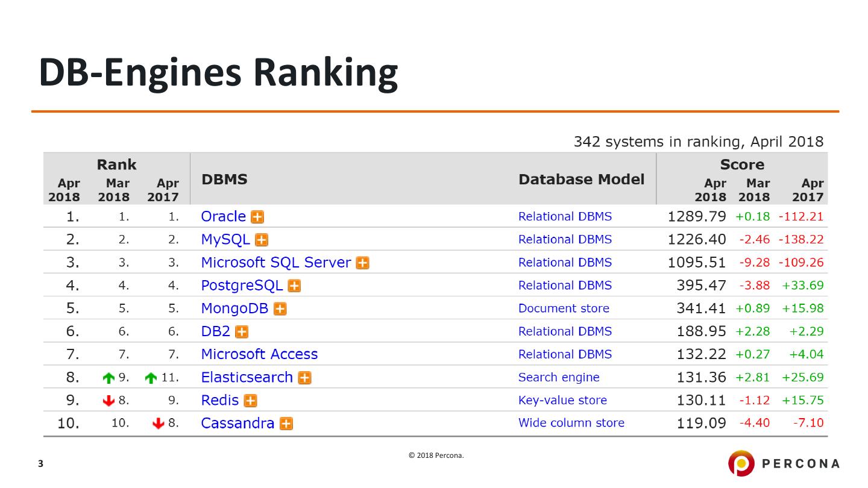Click the green up arrow beside rank 9
Screen dimensions: 868x488
[x=108, y=378]
